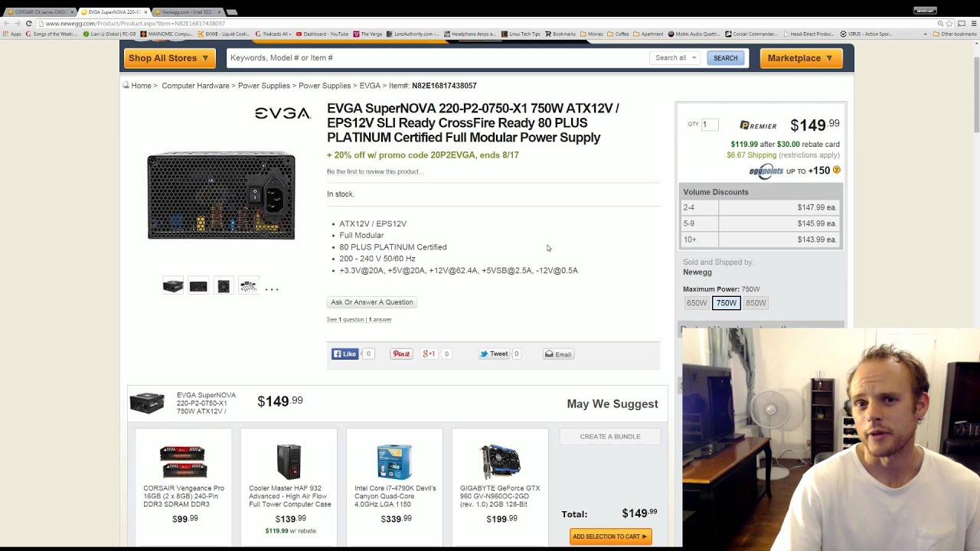Open the Other bookmarks folder
This screenshot has height=551, width=980.
coord(955,34)
